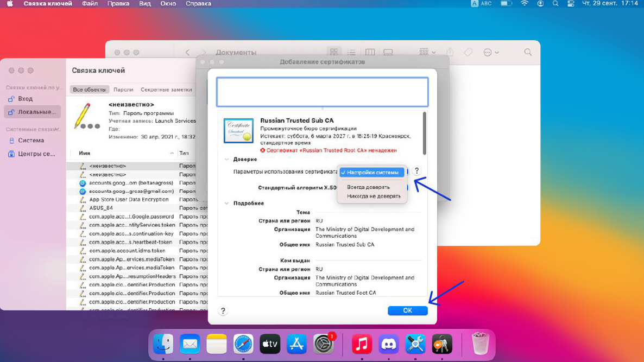Select Локальные keychain in sidebar
644x362 pixels.
coord(33,112)
